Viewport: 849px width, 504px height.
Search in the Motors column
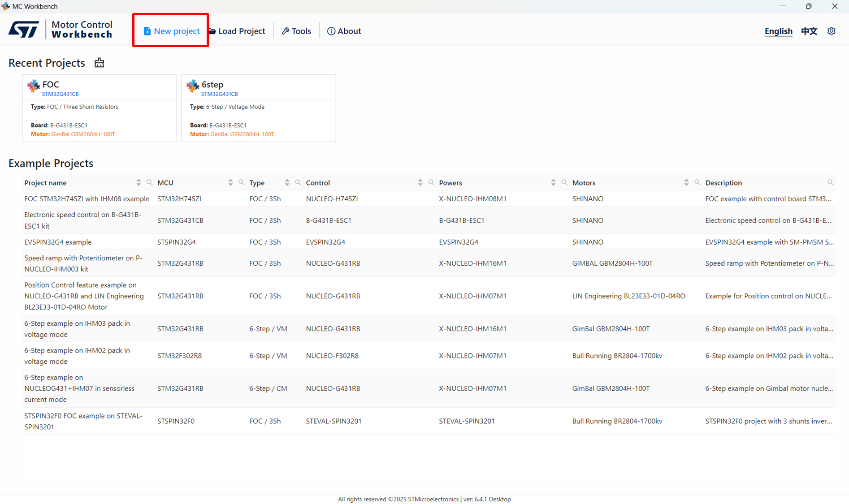[697, 182]
